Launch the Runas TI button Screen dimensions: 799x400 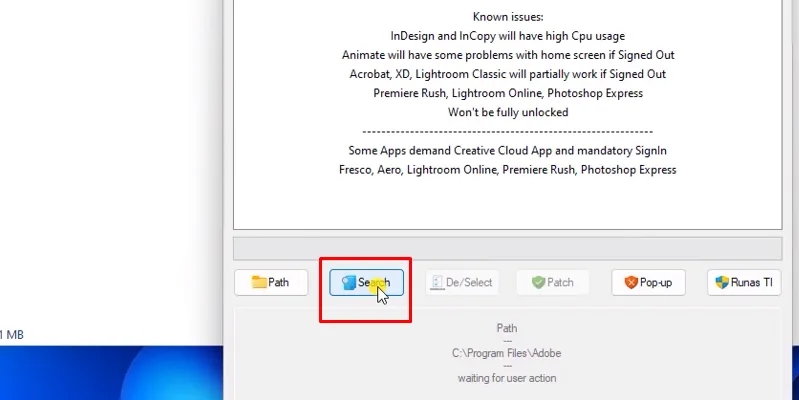click(744, 283)
